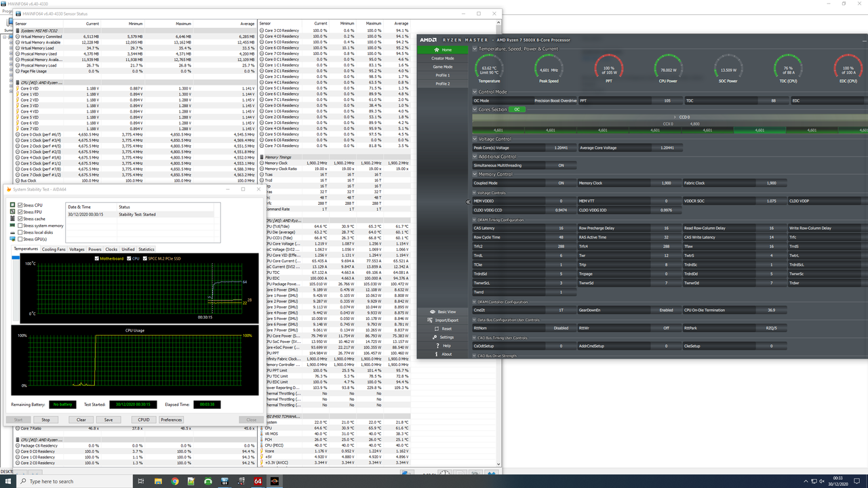The image size is (868, 488).
Task: Collapse the Memory Control section
Action: (475, 174)
